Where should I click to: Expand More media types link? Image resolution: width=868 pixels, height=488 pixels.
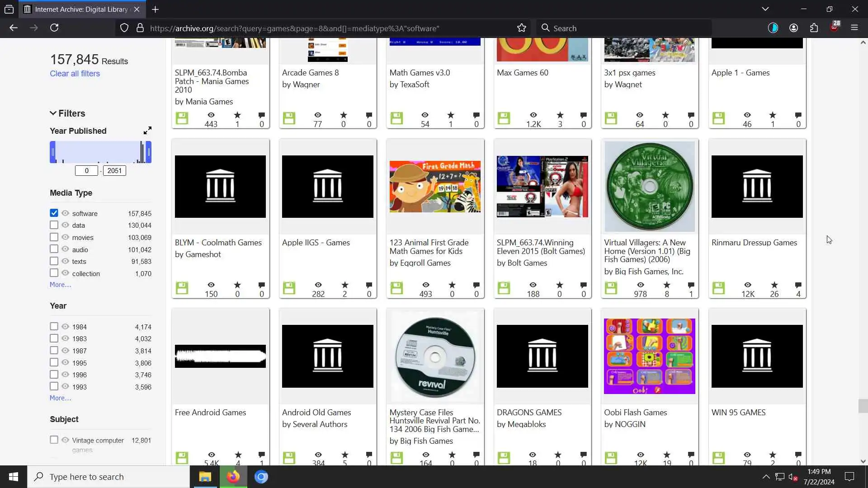coord(60,285)
